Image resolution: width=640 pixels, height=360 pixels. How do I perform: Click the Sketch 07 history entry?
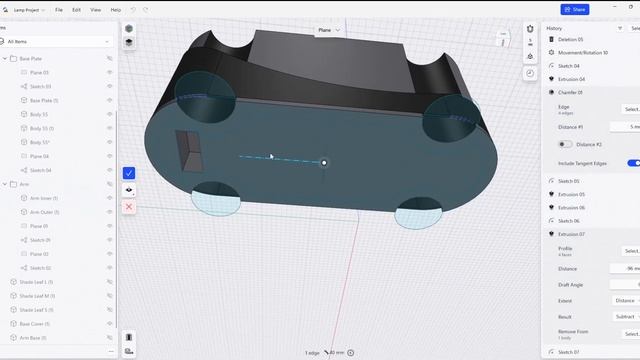[x=569, y=352]
